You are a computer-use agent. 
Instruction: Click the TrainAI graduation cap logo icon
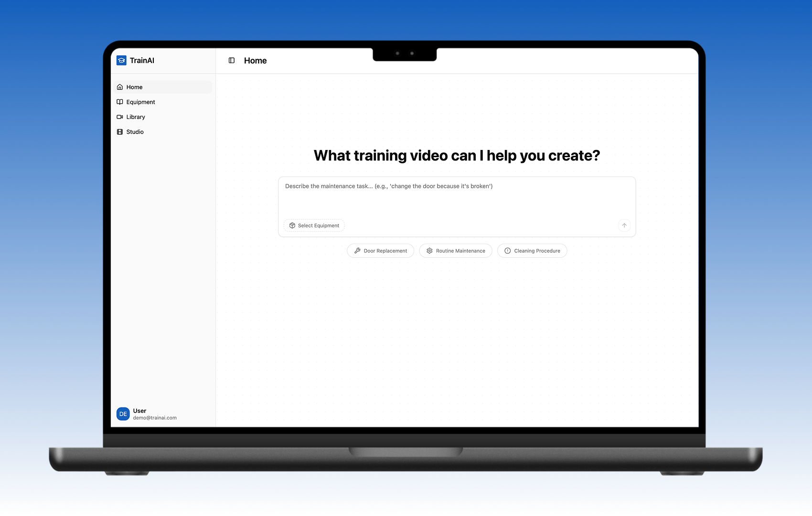122,60
